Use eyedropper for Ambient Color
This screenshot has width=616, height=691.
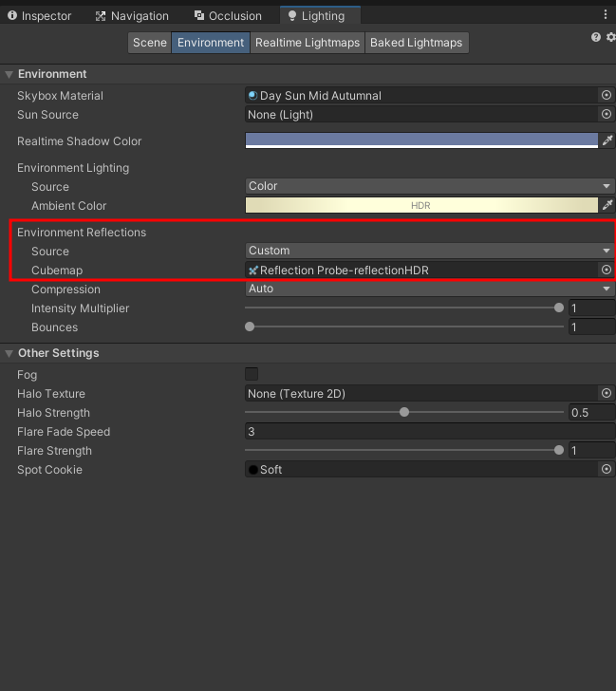607,205
